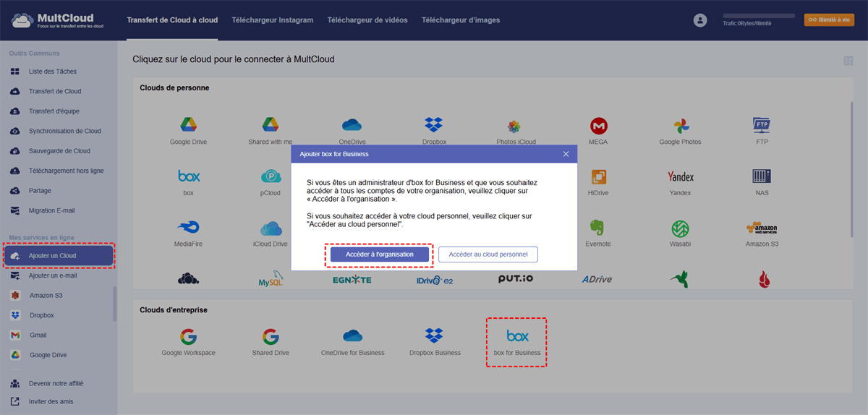Screen dimensions: 868x415
Task: Open Téléchargeur d'images tab
Action: click(461, 20)
